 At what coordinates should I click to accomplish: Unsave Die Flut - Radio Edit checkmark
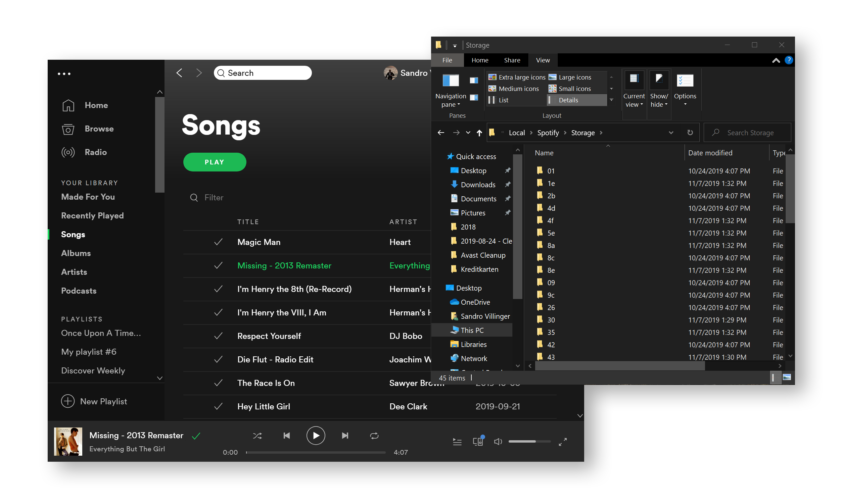click(x=219, y=360)
